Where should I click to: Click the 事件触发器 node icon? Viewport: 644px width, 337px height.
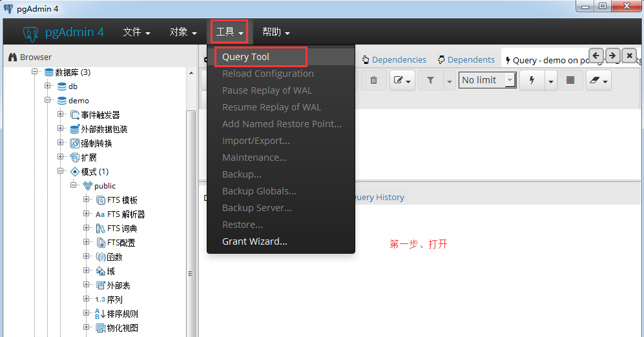tap(75, 115)
